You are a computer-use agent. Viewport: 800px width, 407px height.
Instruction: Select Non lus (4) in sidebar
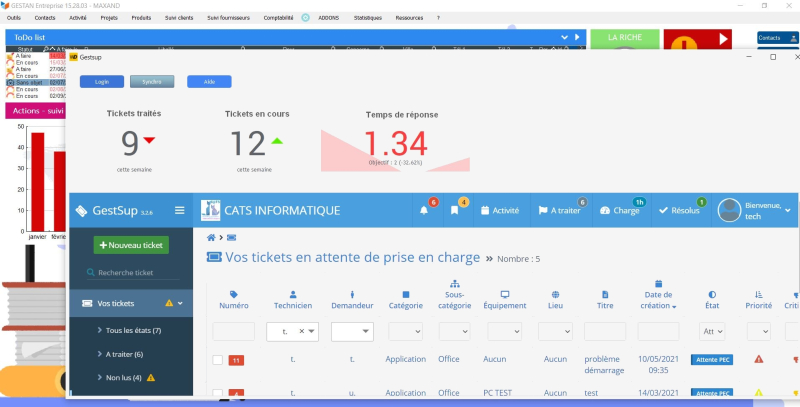(123, 378)
